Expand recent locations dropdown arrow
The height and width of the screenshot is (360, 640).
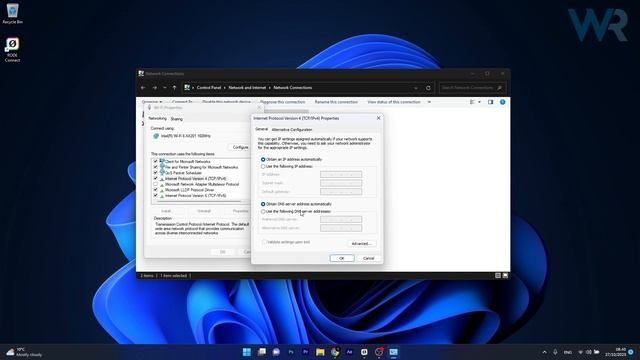pyautogui.click(x=164, y=88)
